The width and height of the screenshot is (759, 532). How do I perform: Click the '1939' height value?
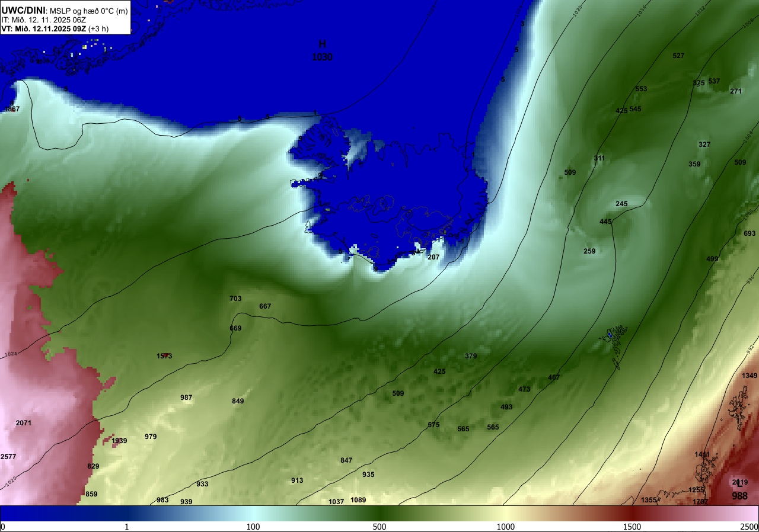119,441
